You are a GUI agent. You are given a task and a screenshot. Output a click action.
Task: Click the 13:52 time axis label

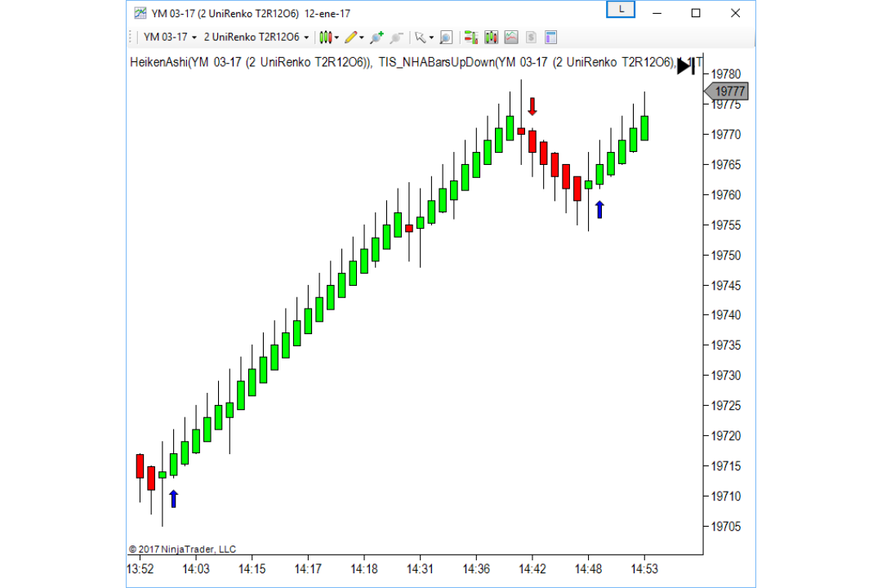click(140, 569)
